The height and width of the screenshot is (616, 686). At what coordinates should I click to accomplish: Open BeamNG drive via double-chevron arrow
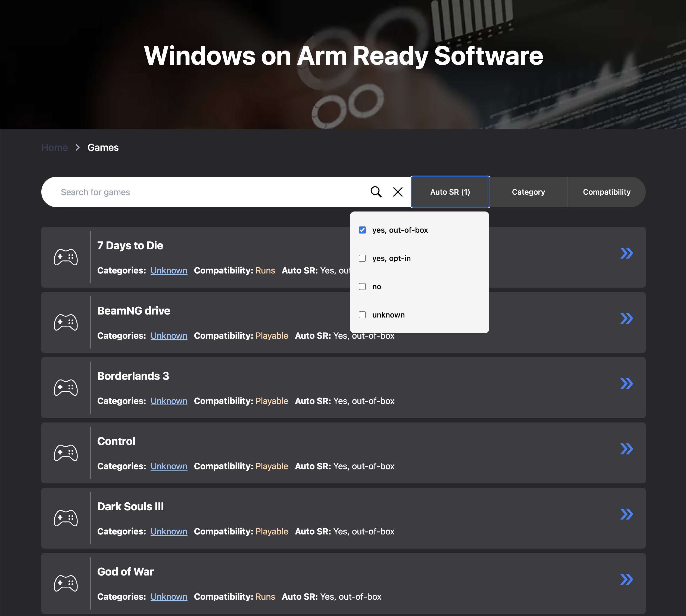626,319
